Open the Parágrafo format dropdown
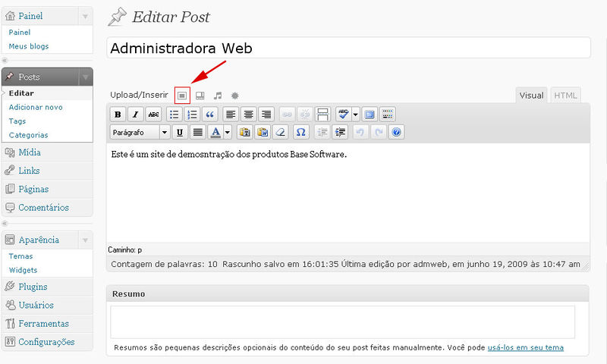607x364 pixels. (141, 132)
